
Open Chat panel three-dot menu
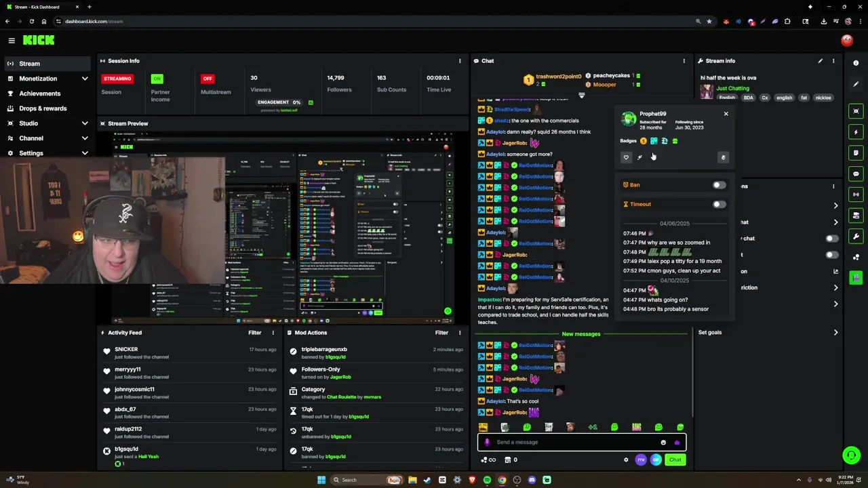click(684, 61)
